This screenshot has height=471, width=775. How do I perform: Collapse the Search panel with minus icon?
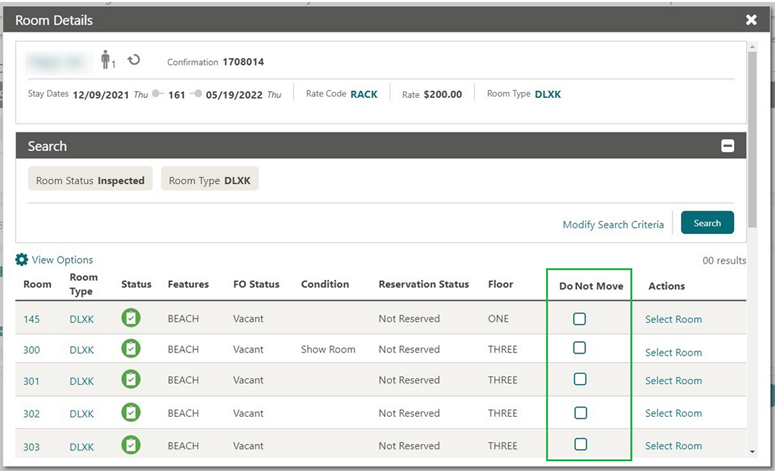[x=728, y=146]
